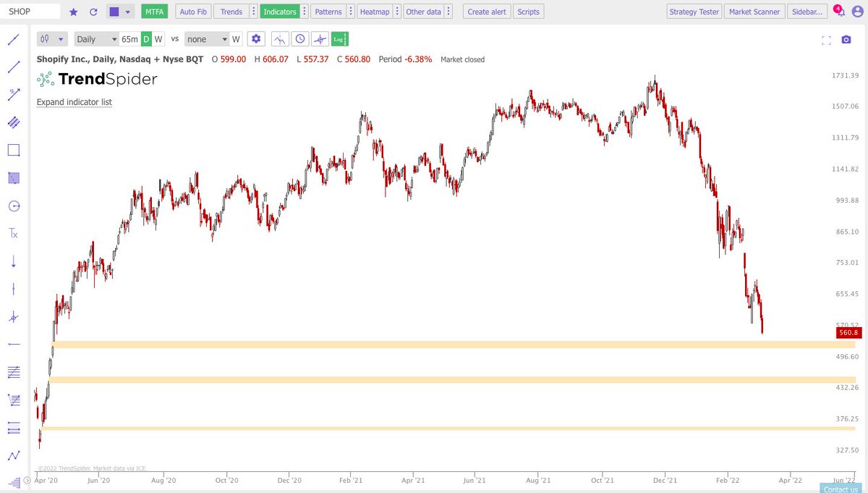Click the Auto Fib button
The height and width of the screenshot is (493, 868).
(192, 12)
